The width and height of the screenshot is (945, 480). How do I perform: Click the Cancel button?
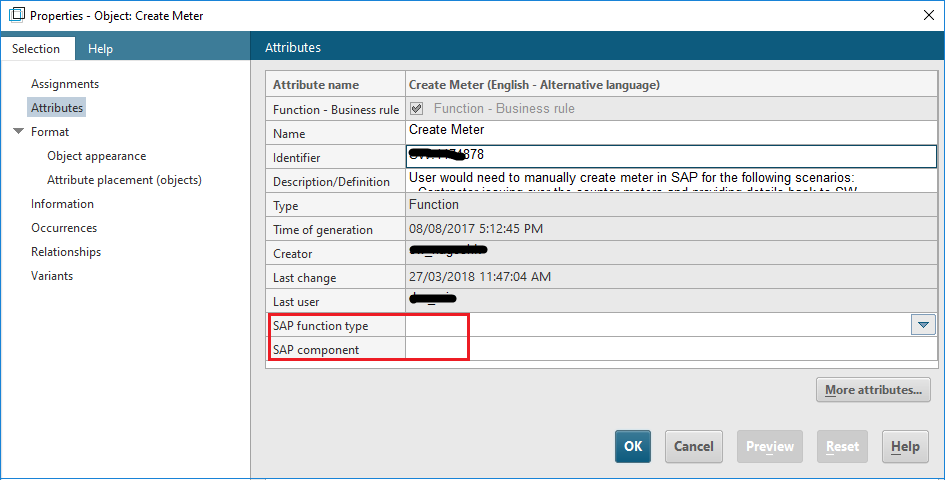point(693,446)
